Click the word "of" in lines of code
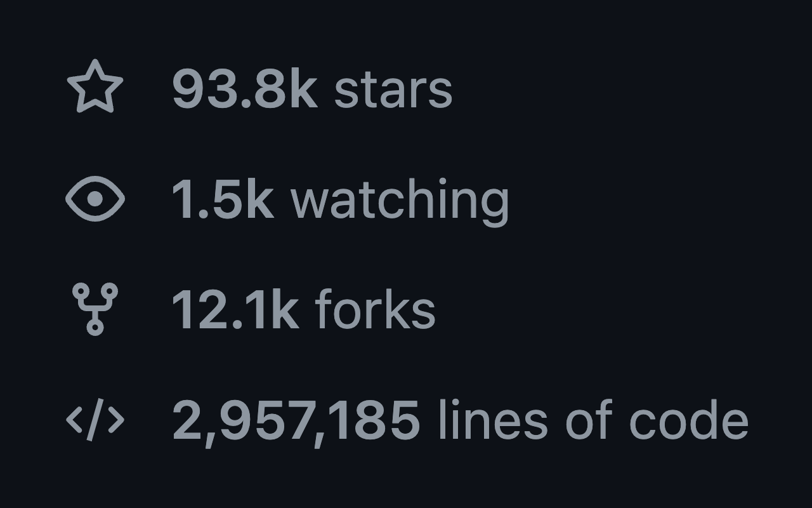 click(x=589, y=420)
